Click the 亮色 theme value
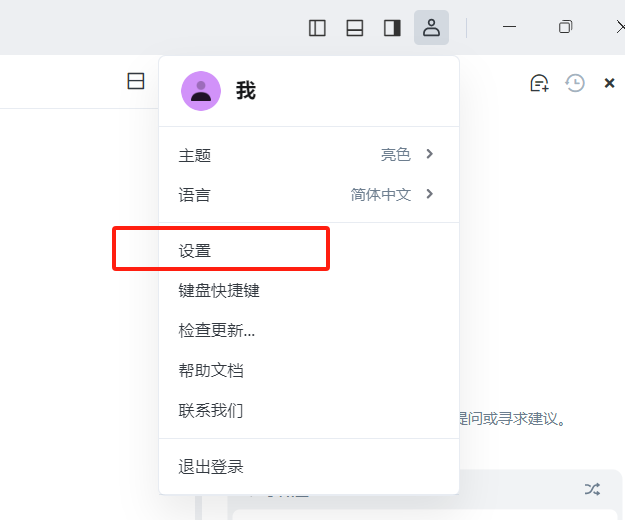625x520 pixels. 395,154
